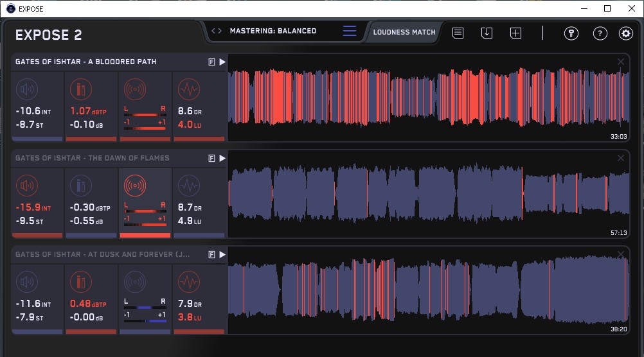Click the EXPOSE app icon in title bar
The image size is (644, 357).
click(11, 8)
